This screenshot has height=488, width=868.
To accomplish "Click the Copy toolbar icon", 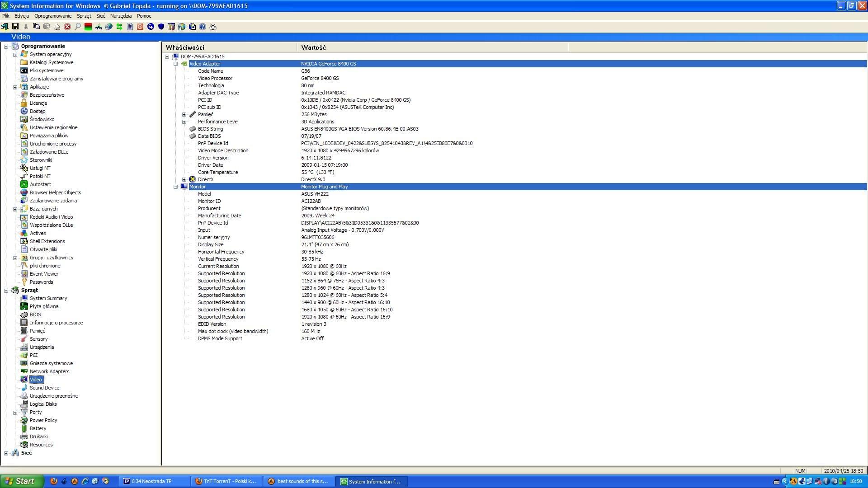I will point(36,27).
